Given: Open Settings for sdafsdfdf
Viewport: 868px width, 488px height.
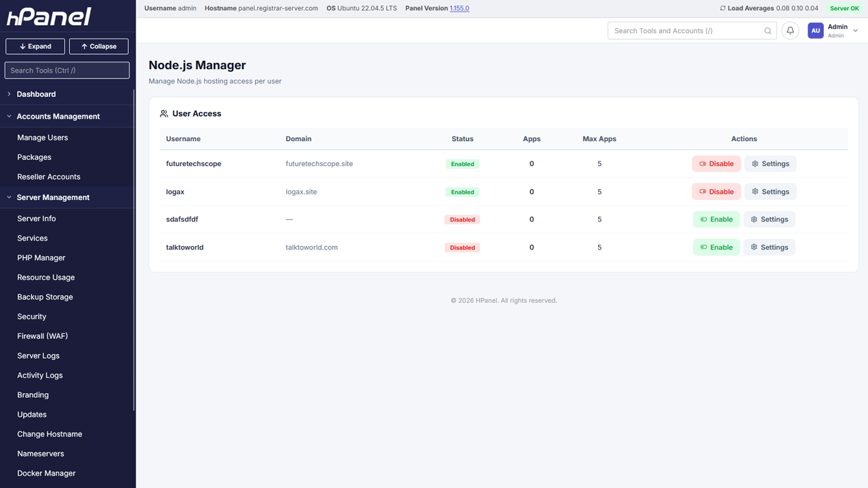Looking at the screenshot, I should click(769, 220).
